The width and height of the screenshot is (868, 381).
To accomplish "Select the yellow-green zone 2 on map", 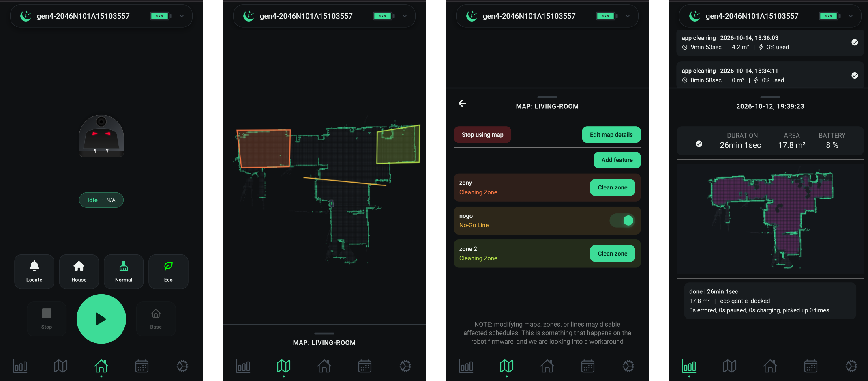I will tap(398, 144).
